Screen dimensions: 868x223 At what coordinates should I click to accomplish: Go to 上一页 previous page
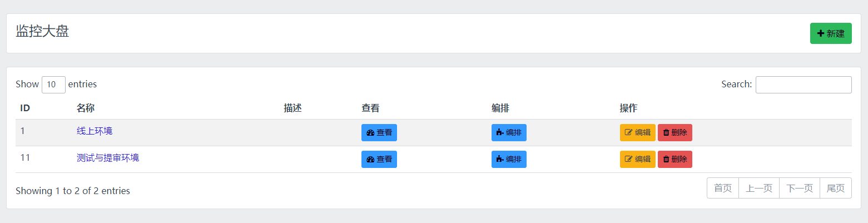coord(758,188)
